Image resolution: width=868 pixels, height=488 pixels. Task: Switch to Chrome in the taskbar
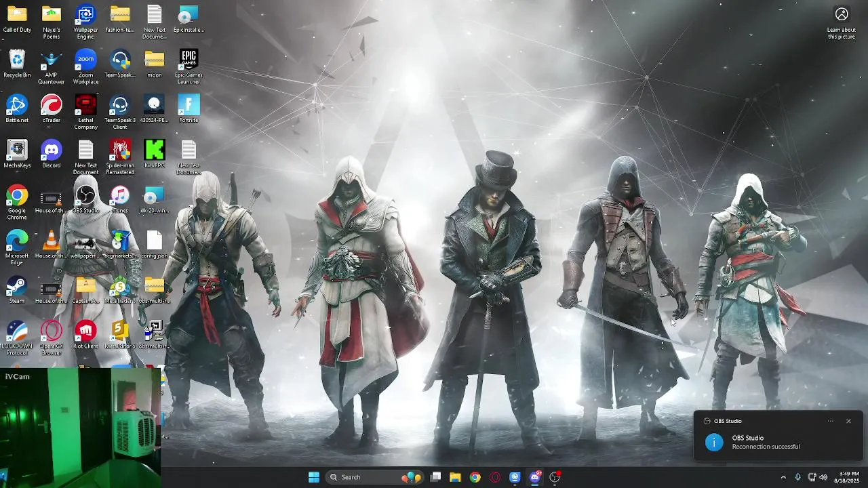[475, 477]
